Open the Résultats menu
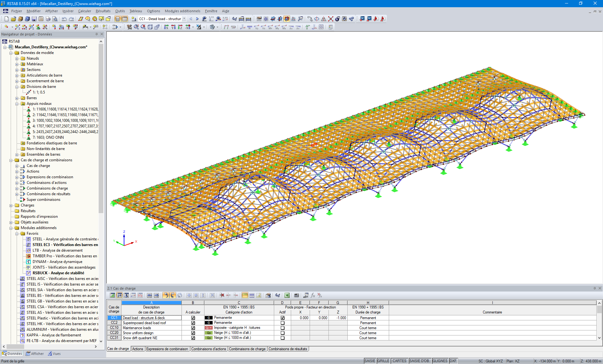603x364 pixels. click(103, 11)
